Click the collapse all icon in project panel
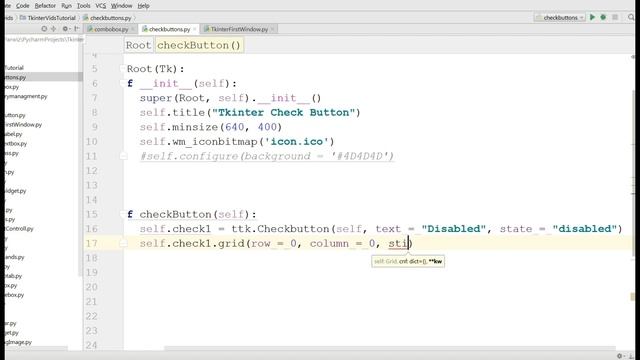Viewport: 640px width, 360px height. 53,29
